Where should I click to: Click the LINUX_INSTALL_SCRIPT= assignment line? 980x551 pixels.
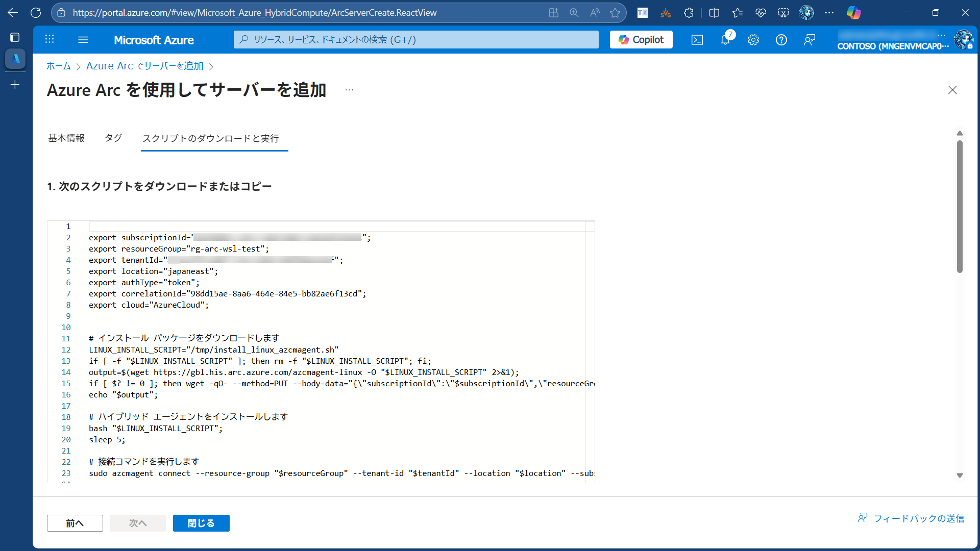[x=214, y=350]
